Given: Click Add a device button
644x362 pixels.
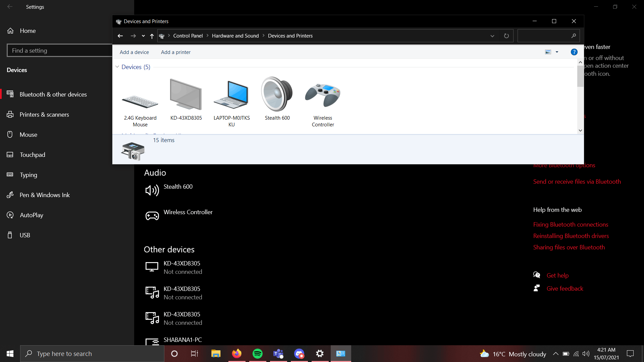Looking at the screenshot, I should tap(135, 52).
